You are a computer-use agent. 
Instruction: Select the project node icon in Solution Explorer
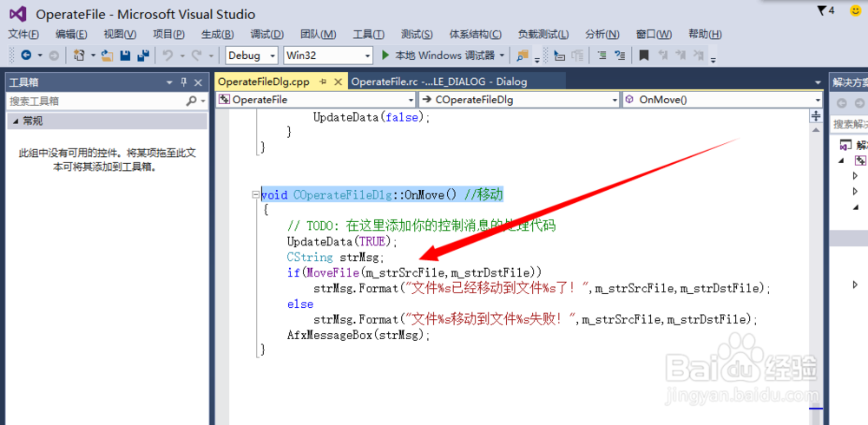coord(861,160)
